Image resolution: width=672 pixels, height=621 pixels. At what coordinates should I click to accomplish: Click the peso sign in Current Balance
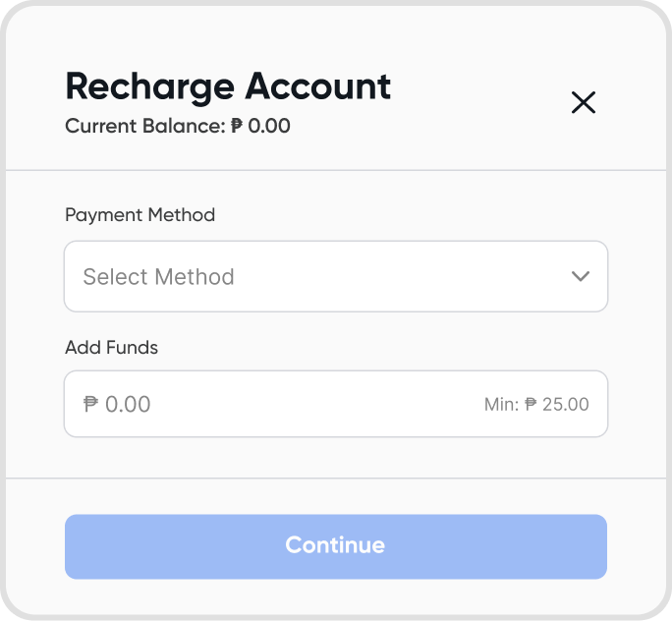click(x=237, y=126)
